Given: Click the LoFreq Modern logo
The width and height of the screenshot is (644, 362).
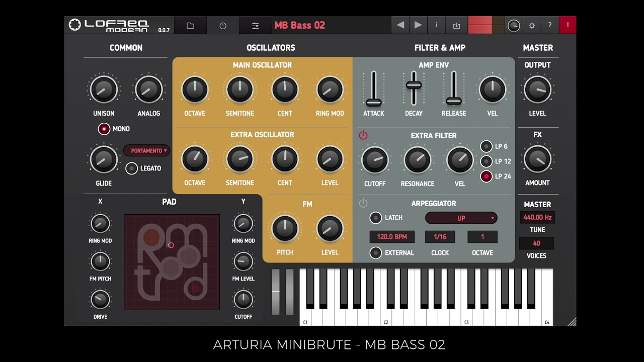Looking at the screenshot, I should 109,25.
